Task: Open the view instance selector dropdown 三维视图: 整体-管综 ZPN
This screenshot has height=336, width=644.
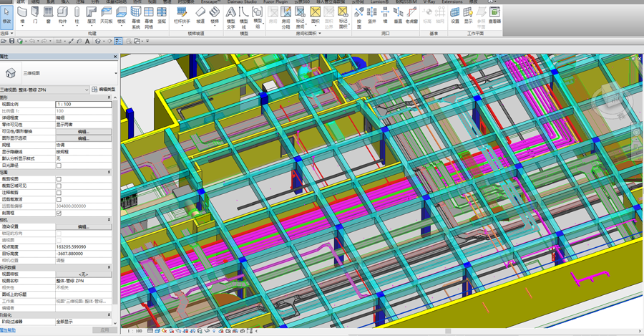Action: click(x=45, y=90)
